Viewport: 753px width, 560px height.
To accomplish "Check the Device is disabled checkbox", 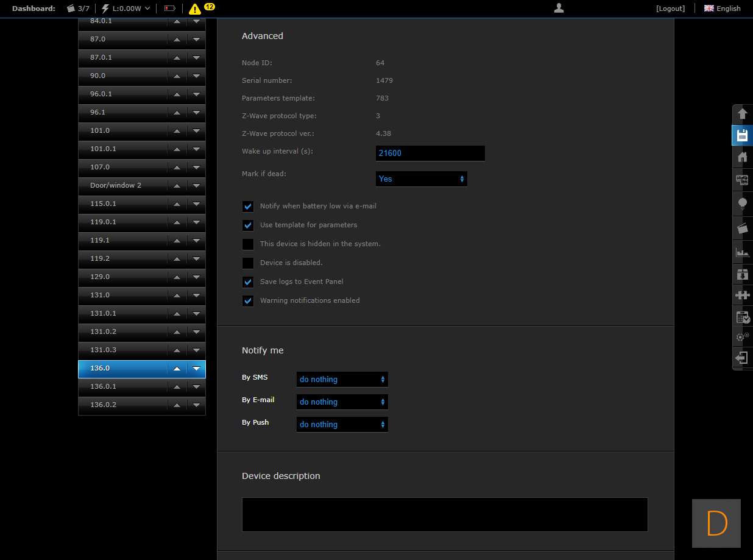I will (x=248, y=263).
